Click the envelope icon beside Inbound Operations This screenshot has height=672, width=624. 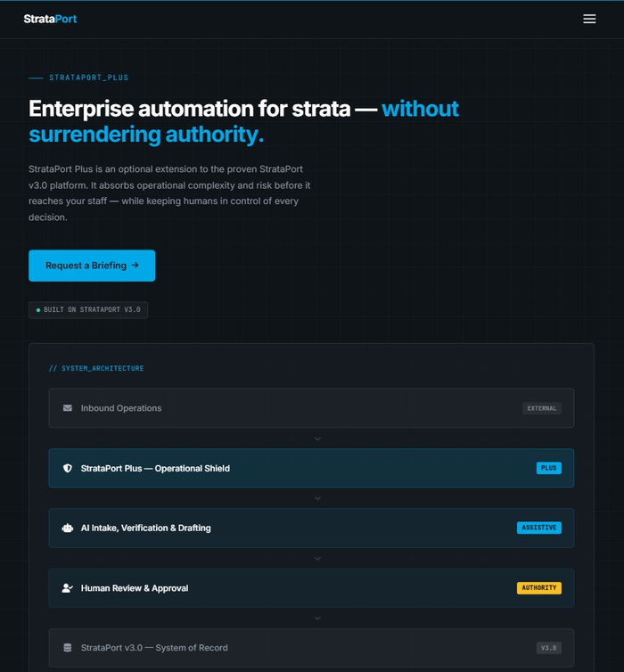[67, 408]
